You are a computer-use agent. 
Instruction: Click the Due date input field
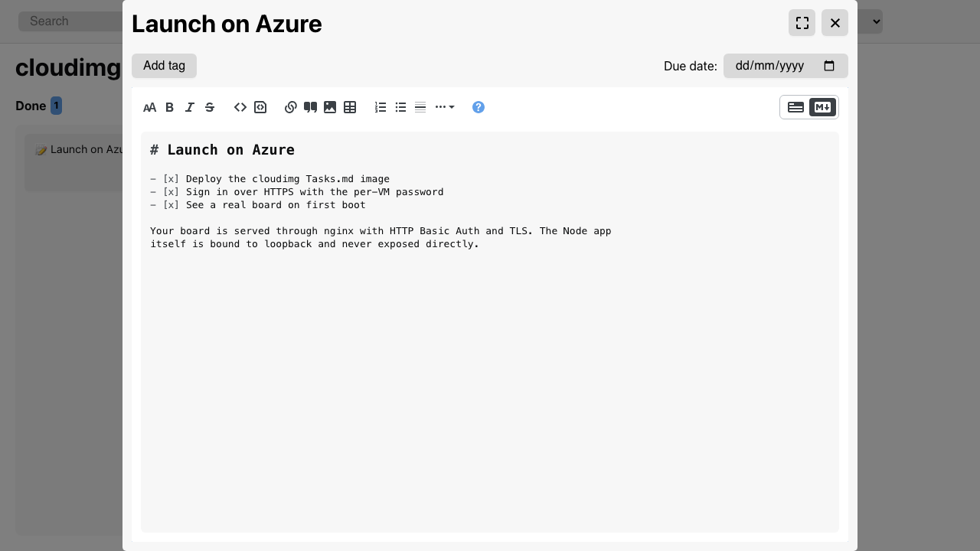[x=786, y=66]
